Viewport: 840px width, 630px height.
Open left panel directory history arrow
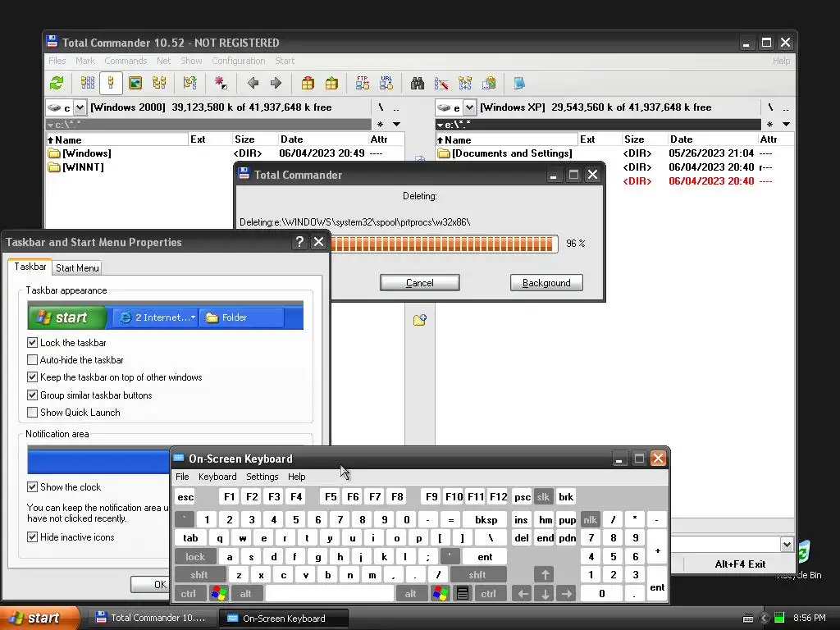[396, 125]
